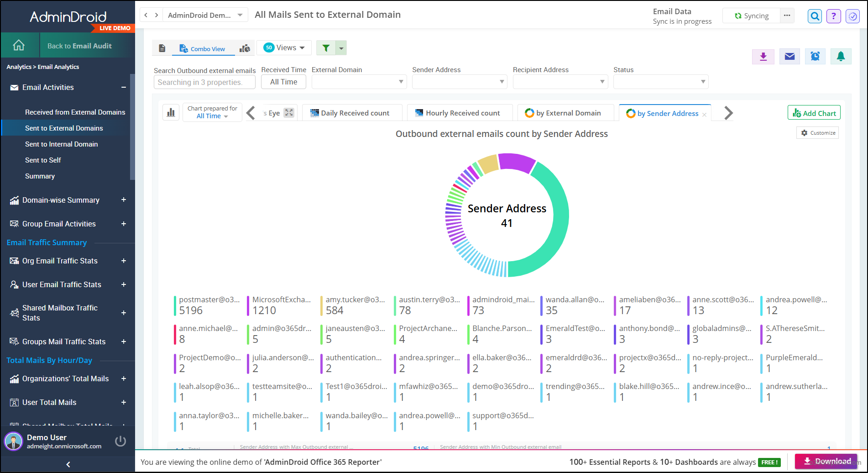Collapse sidebar with bottom chevron

[68, 464]
